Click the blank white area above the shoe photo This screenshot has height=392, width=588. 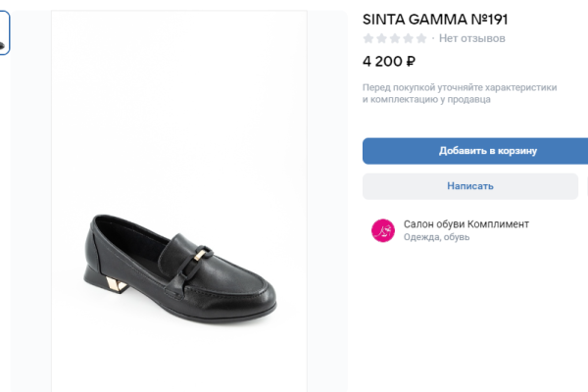click(x=178, y=98)
